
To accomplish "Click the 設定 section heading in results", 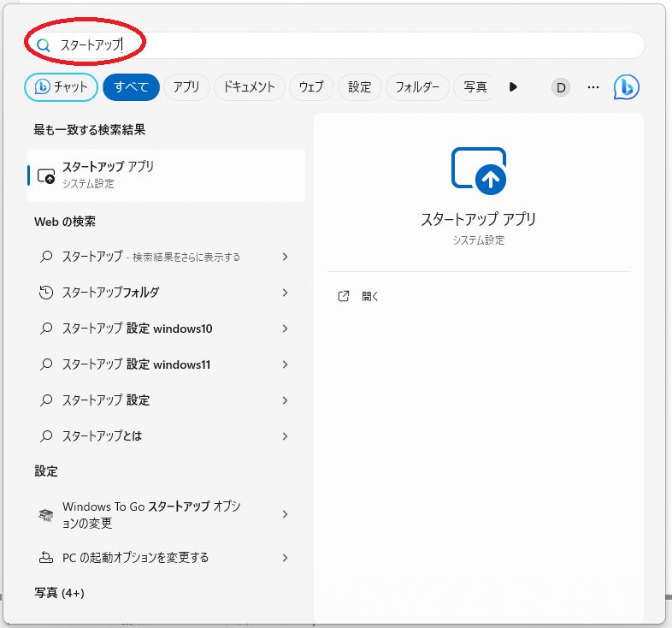I will (46, 471).
